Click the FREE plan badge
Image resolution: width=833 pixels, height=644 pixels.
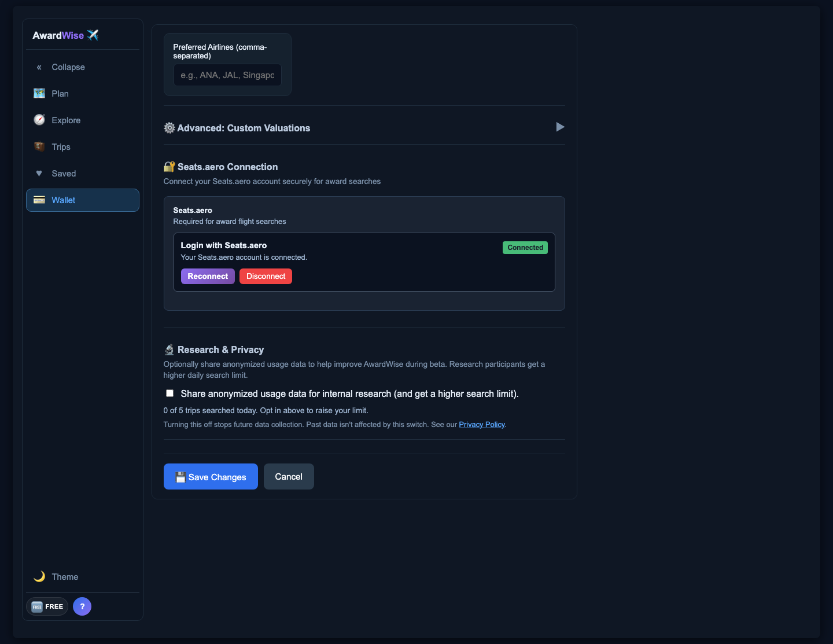47,606
